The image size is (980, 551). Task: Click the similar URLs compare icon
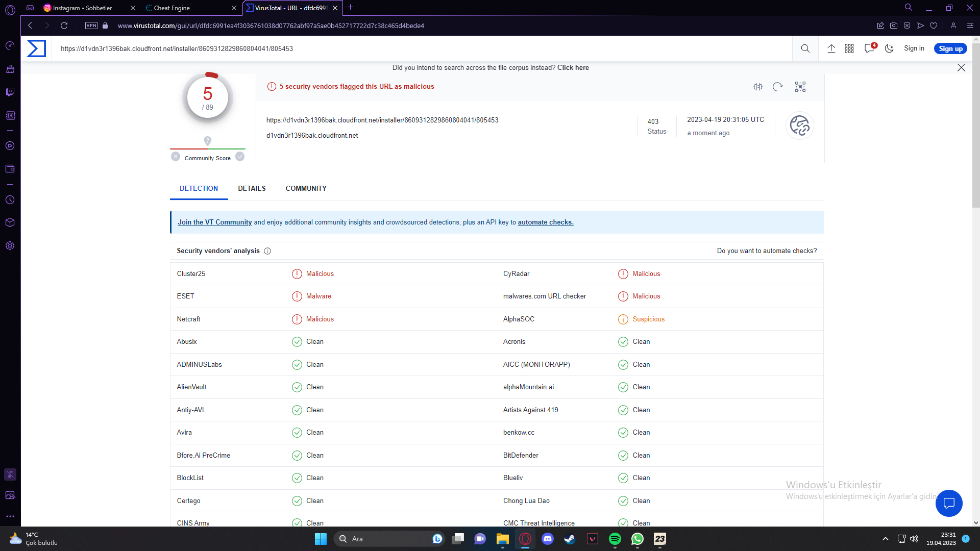[x=758, y=87]
